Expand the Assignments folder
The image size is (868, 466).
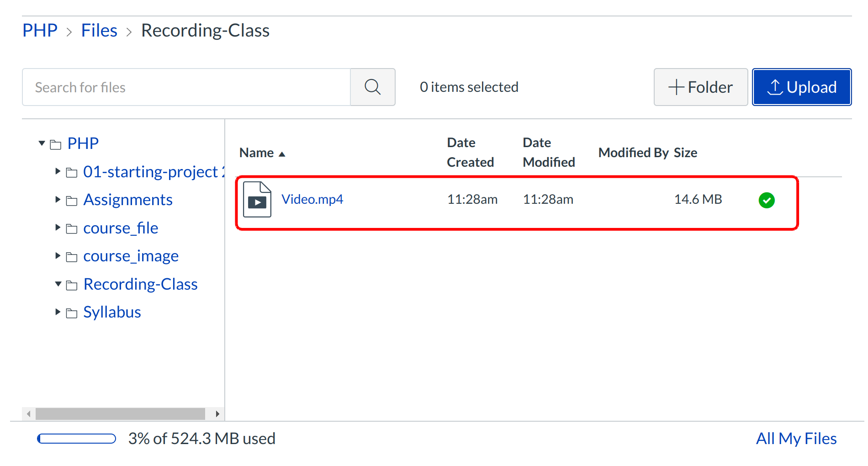pos(57,200)
